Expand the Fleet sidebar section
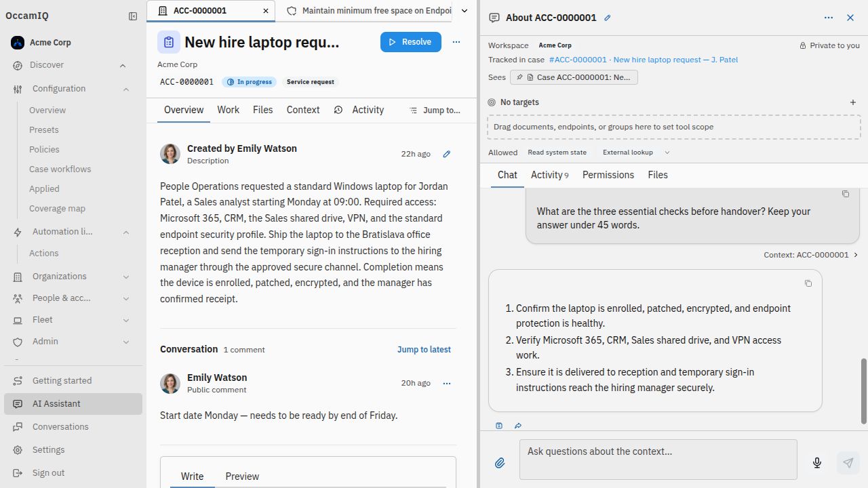This screenshot has width=868, height=488. 126,320
